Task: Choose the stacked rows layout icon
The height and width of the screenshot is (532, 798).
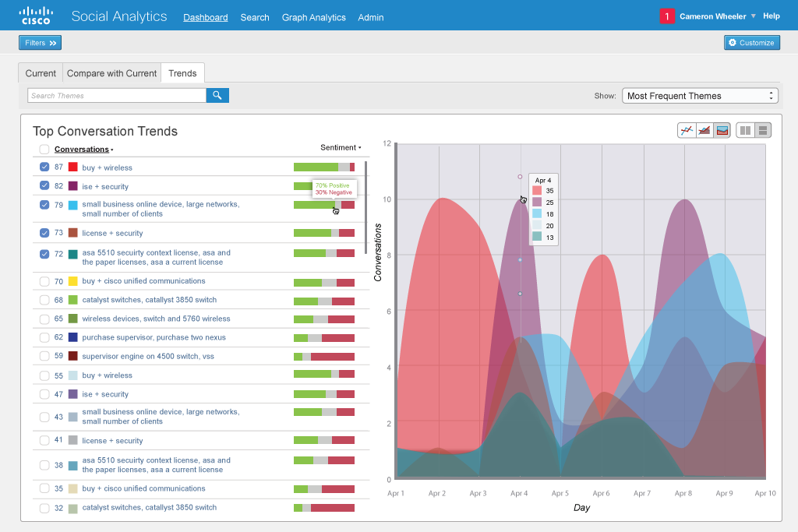Action: coord(763,130)
